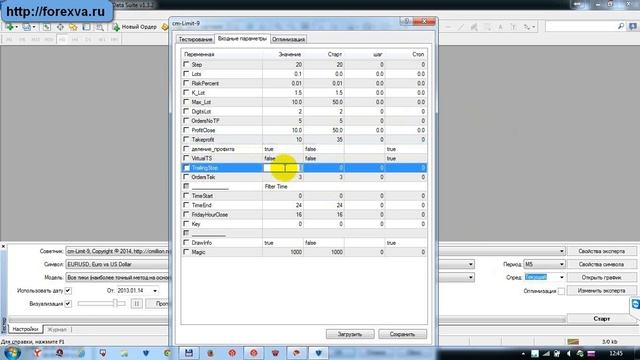Switch to the Входные параметры tab

242,39
